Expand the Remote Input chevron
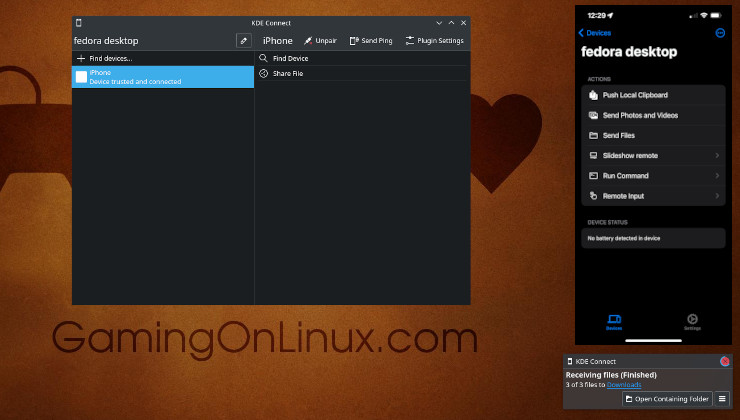 (x=717, y=196)
